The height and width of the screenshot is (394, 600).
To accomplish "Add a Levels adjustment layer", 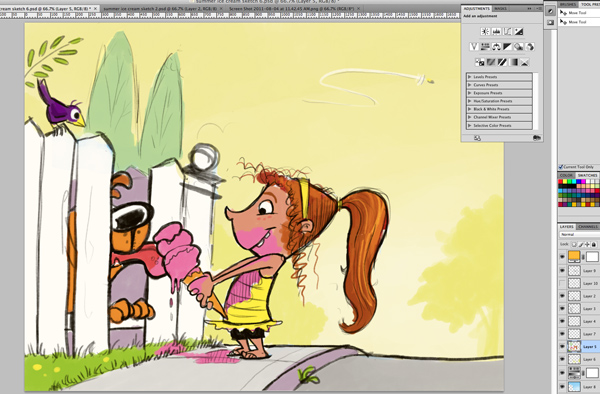I will point(496,32).
